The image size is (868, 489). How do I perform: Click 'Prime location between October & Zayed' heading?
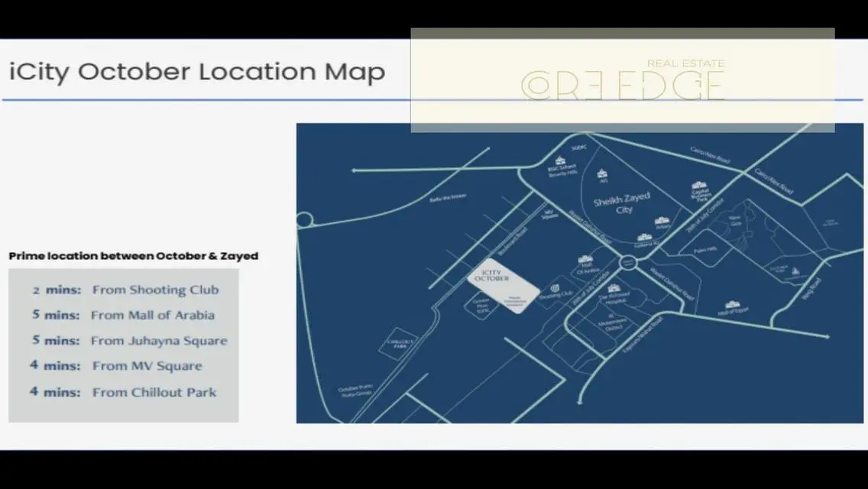pyautogui.click(x=134, y=256)
